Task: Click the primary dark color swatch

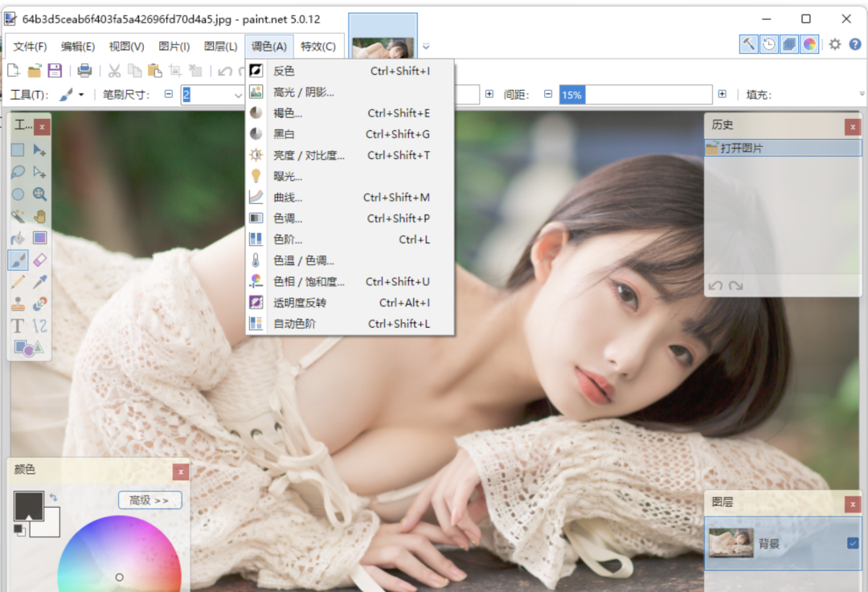Action: 27,505
